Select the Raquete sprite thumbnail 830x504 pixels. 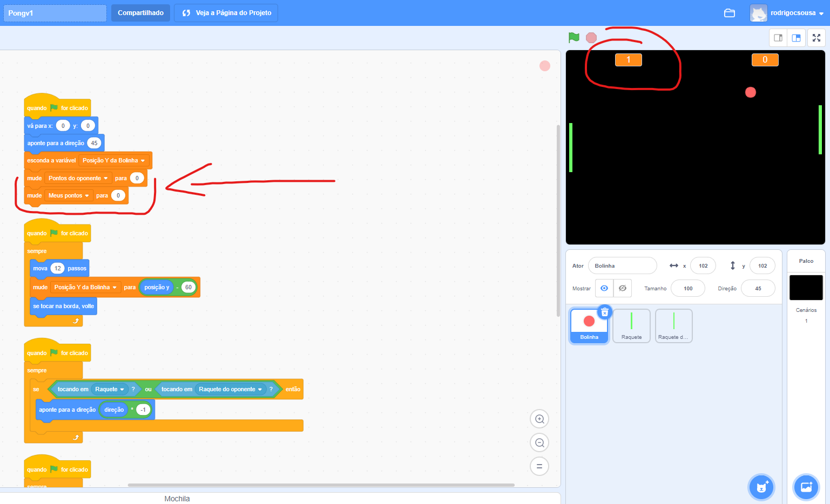coord(631,325)
